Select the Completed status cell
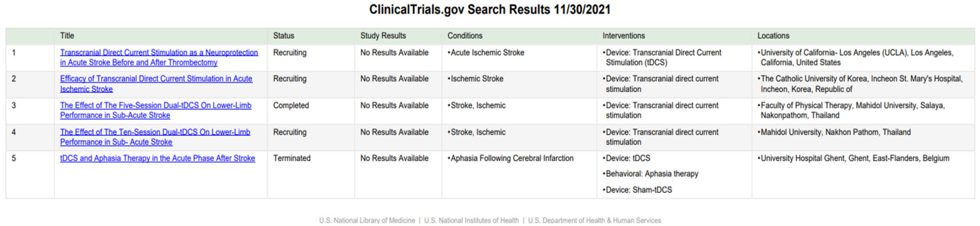Image resolution: width=980 pixels, height=226 pixels. pos(291,106)
